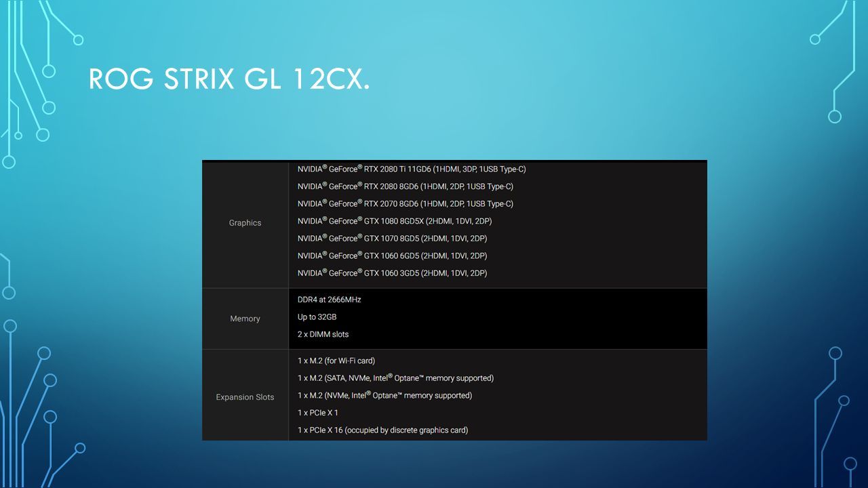Select the RTX 2080 8GD6 line
868x488 pixels.
point(406,186)
